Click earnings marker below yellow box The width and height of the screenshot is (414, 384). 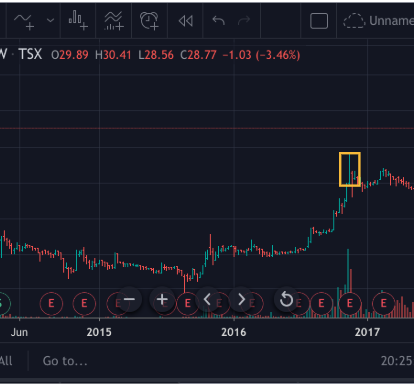tap(349, 303)
